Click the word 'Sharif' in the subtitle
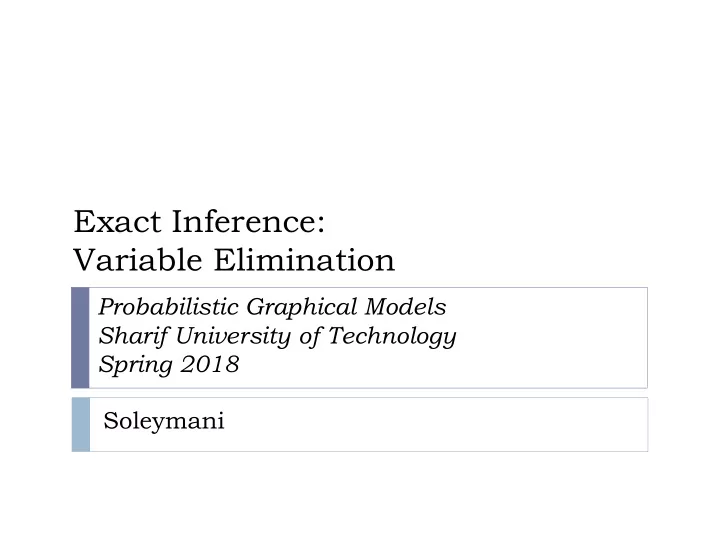This screenshot has height=540, width=720. [133, 336]
